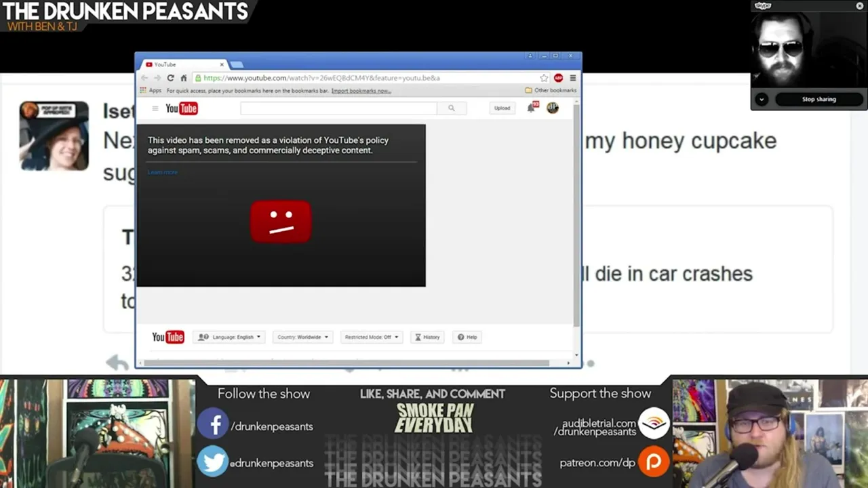Expand the Language: English dropdown
Image resolution: width=868 pixels, height=488 pixels.
pyautogui.click(x=229, y=337)
